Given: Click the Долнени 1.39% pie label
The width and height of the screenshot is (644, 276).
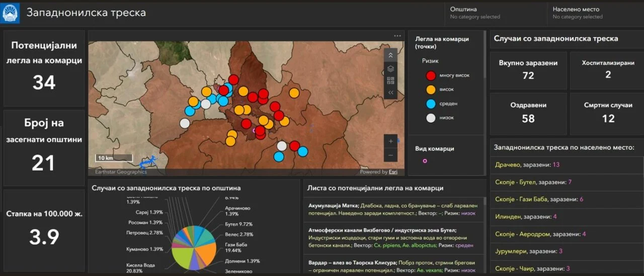Looking at the screenshot, I should click(x=242, y=261).
